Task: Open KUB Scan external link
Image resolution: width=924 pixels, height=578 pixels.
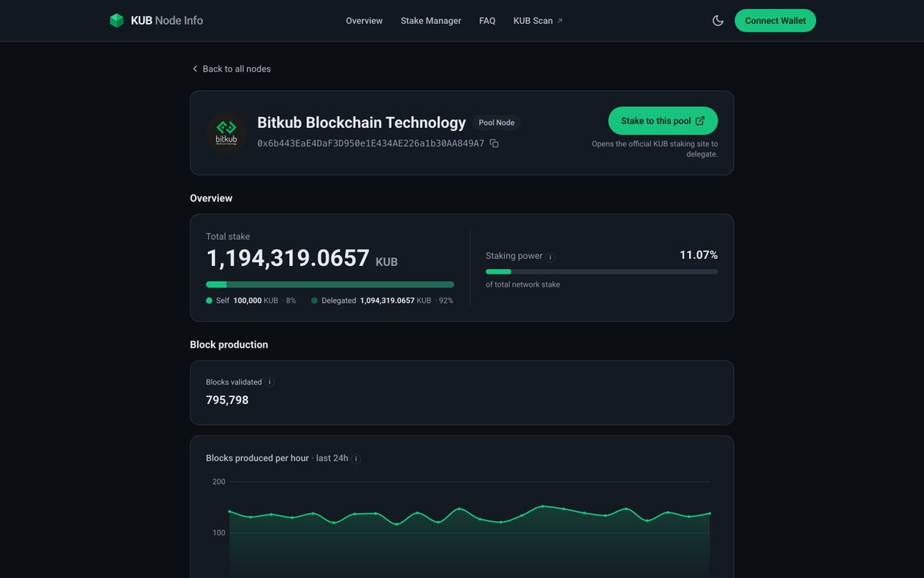Action: pos(538,21)
